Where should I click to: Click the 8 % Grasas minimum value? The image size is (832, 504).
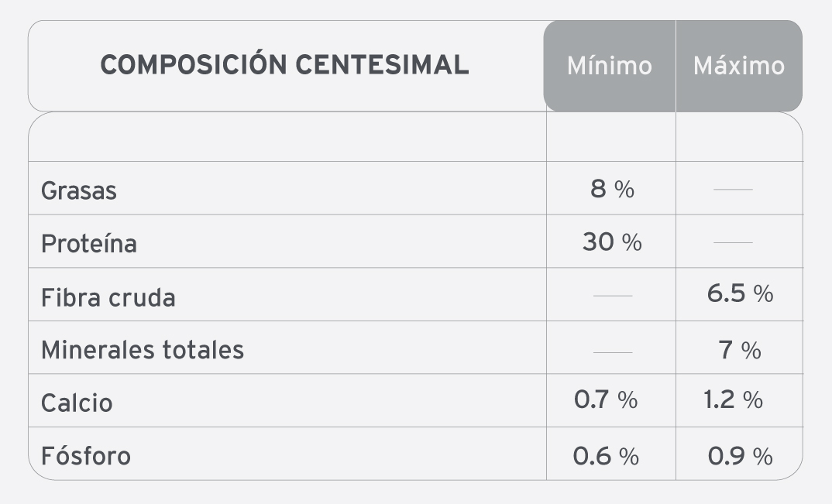point(612,189)
